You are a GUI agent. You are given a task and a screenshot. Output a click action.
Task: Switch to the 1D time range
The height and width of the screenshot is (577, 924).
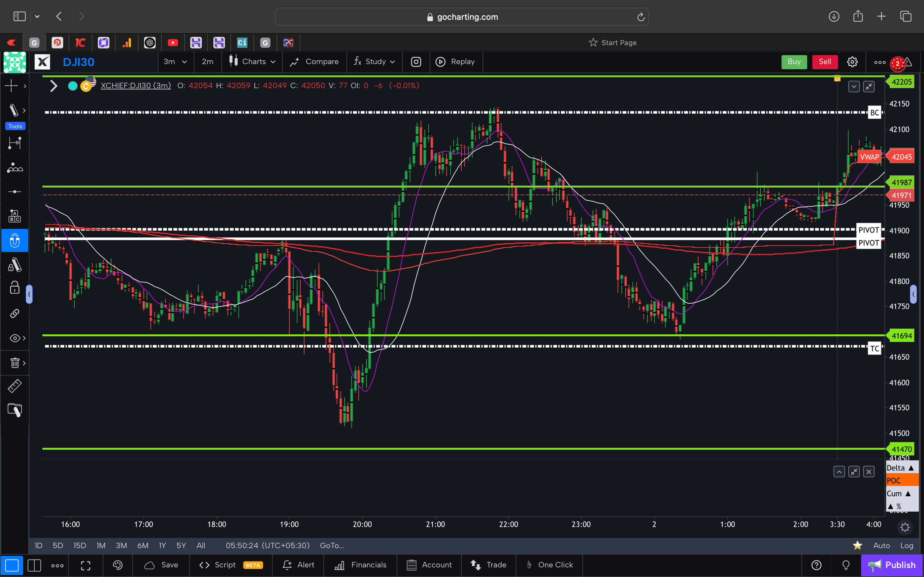tap(38, 545)
